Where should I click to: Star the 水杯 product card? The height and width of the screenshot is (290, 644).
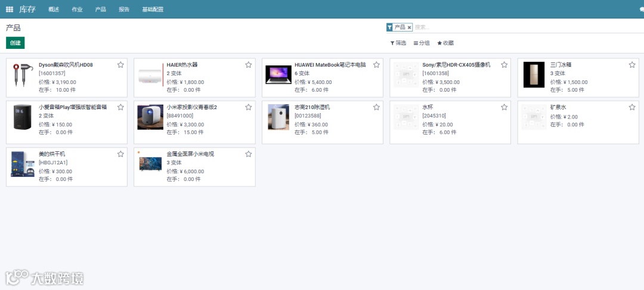coord(504,107)
